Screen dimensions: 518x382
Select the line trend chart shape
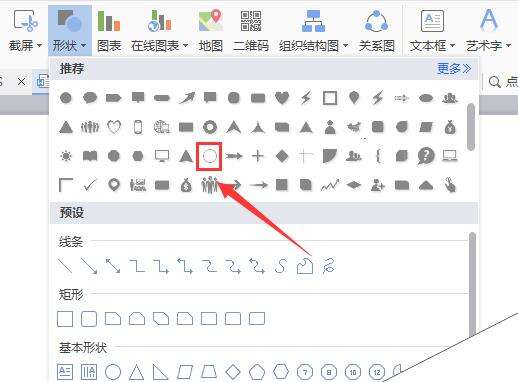pos(330,185)
